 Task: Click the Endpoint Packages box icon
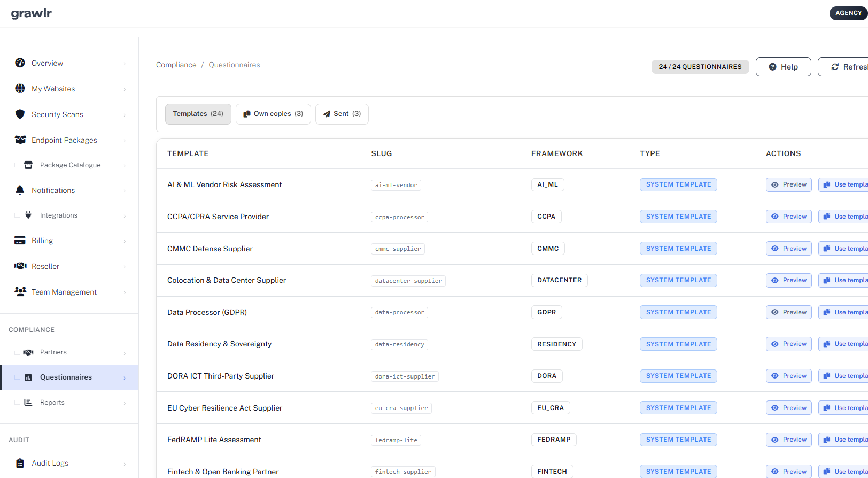coord(20,140)
